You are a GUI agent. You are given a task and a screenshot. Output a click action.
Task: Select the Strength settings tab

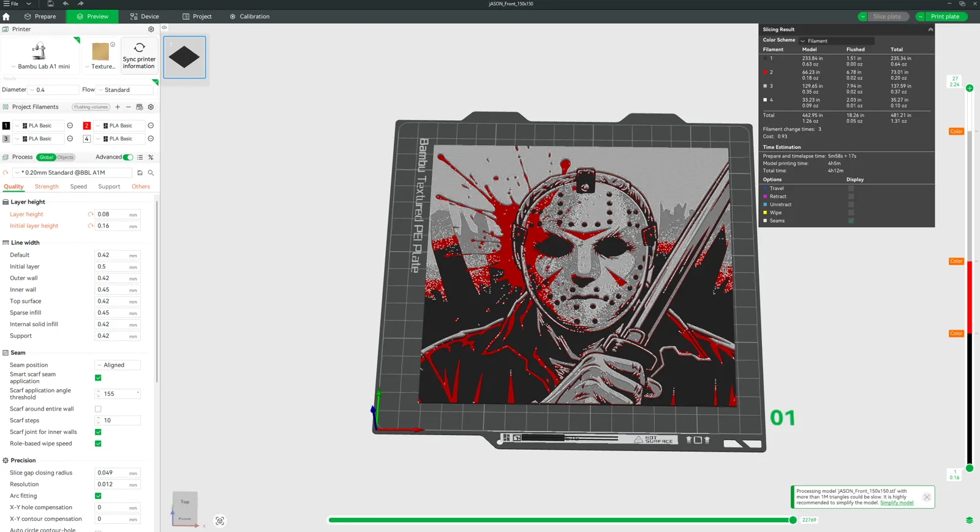47,187
